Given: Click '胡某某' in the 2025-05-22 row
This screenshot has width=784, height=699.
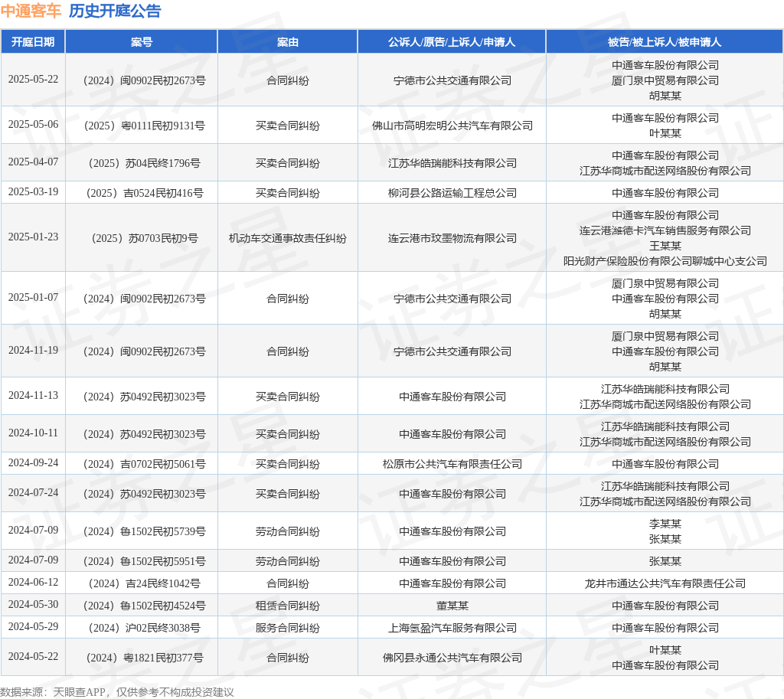Looking at the screenshot, I should coord(665,96).
